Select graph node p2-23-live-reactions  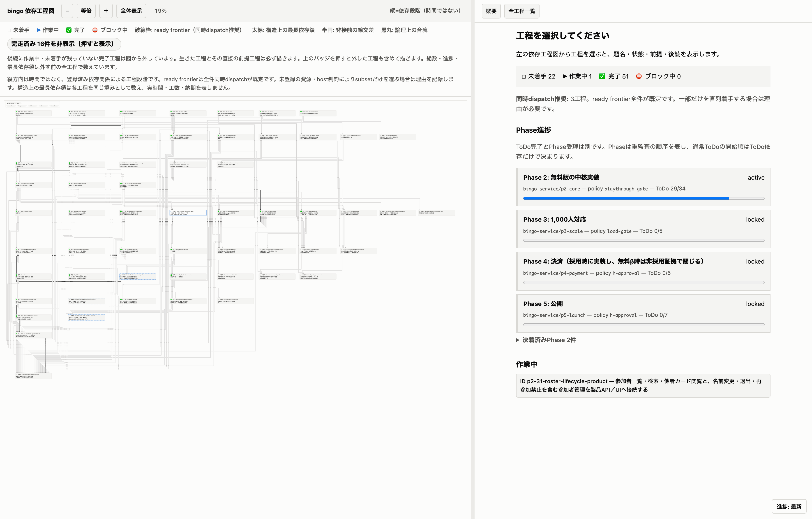[x=86, y=213]
